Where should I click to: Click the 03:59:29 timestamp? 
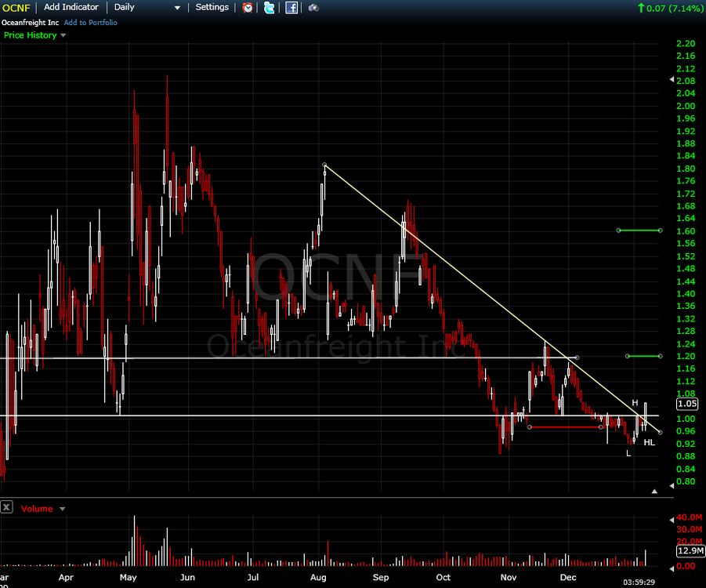639,583
